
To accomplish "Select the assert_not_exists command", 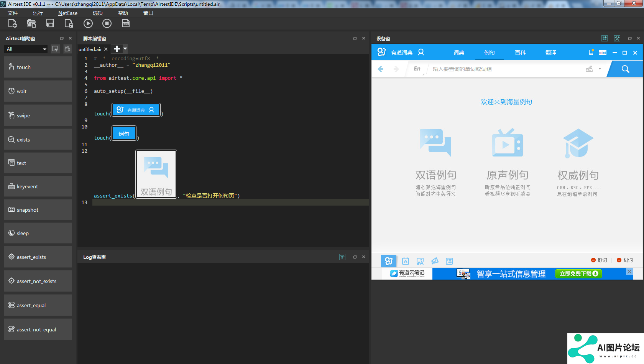I will 38,281.
